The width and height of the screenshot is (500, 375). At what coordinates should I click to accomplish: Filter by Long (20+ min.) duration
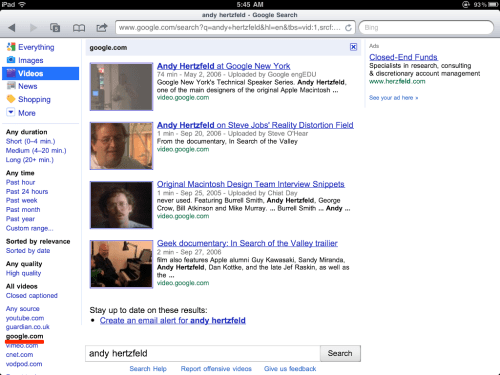30,160
